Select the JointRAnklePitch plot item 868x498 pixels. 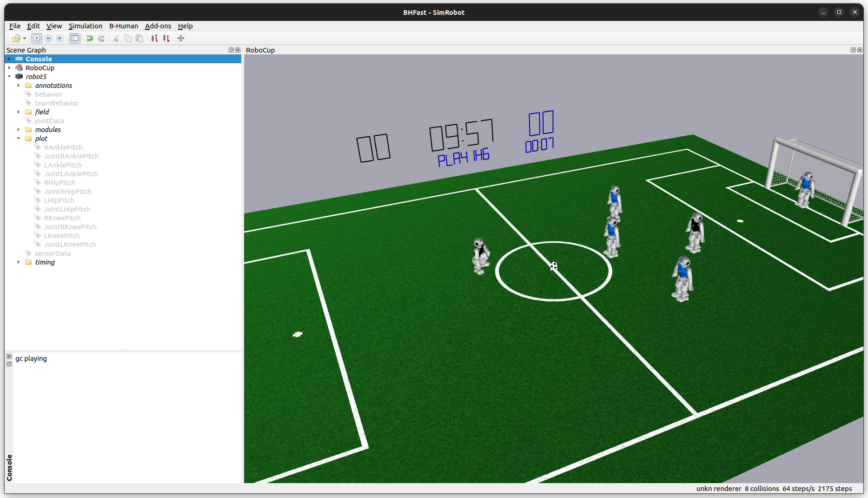point(71,156)
